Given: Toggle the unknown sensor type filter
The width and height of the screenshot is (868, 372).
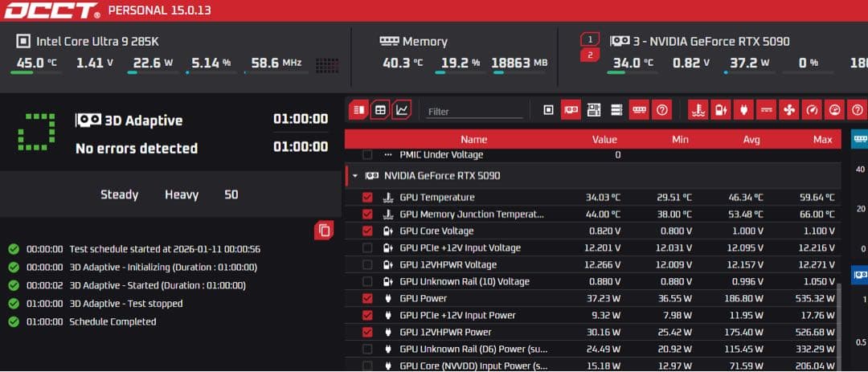Looking at the screenshot, I should [x=857, y=110].
